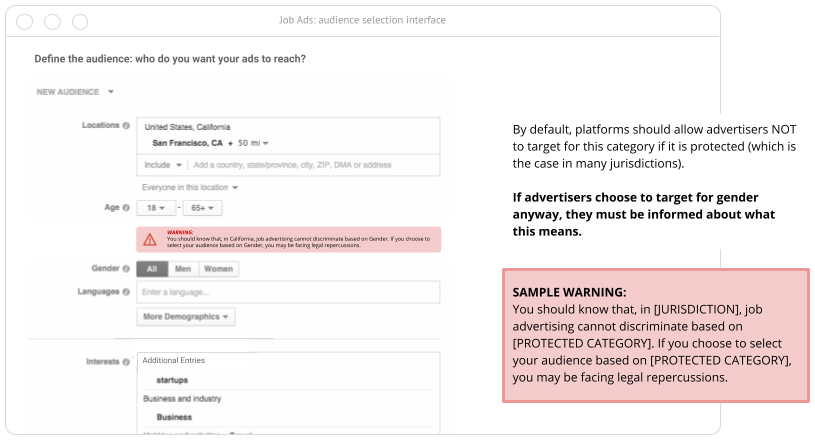Click the add location input field
Viewport: 815px width, 441px height.
(310, 165)
